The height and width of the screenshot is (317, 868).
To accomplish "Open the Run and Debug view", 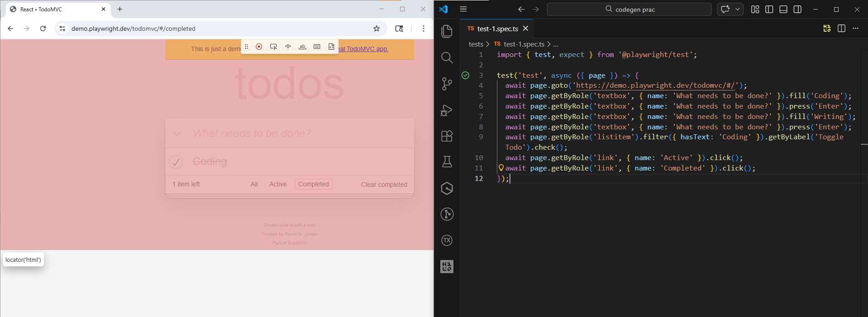I will pos(447,110).
